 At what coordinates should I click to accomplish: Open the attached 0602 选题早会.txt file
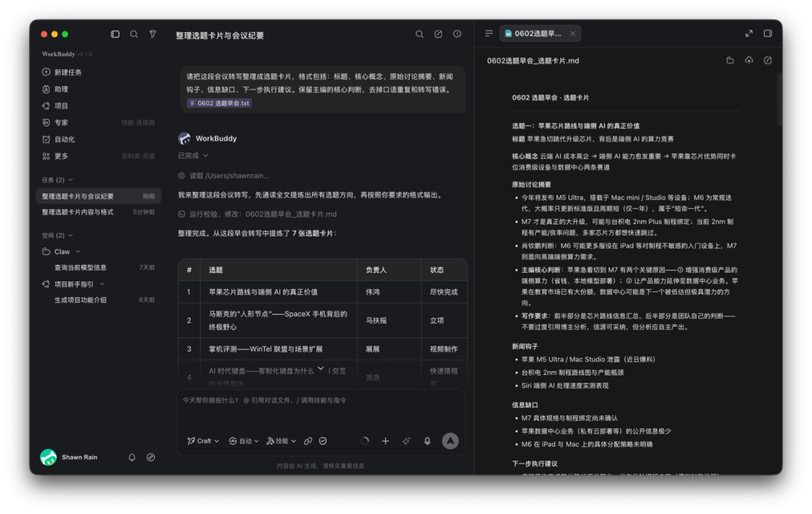[x=220, y=103]
